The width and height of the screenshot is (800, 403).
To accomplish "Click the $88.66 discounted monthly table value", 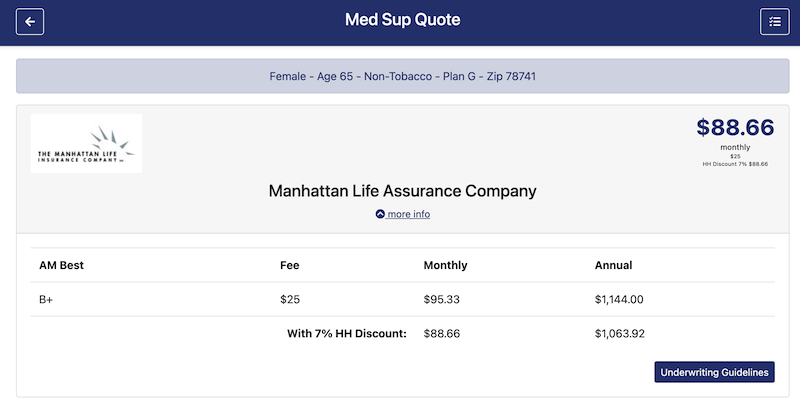I will point(441,334).
